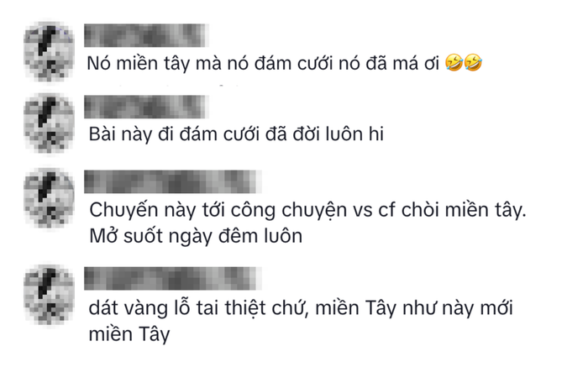This screenshot has height=383, width=588.
Task: Click the second rolling-laughing emoji in top comment
Action: pos(473,63)
